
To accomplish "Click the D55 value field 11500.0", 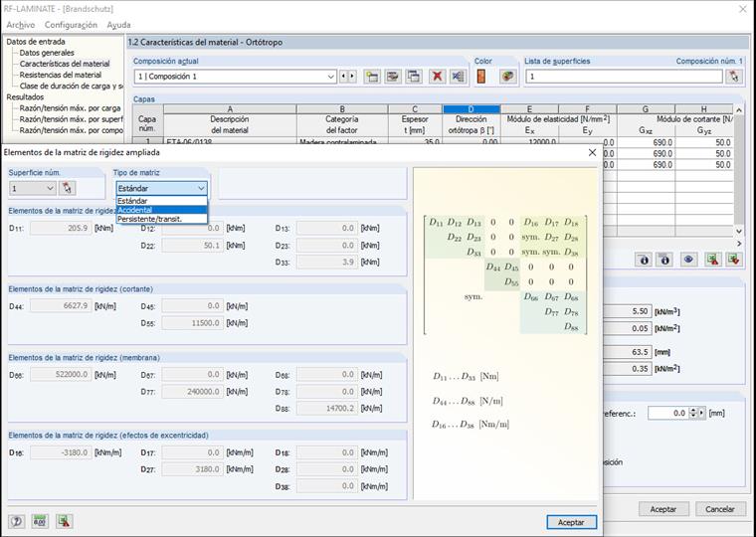I will pyautogui.click(x=193, y=323).
